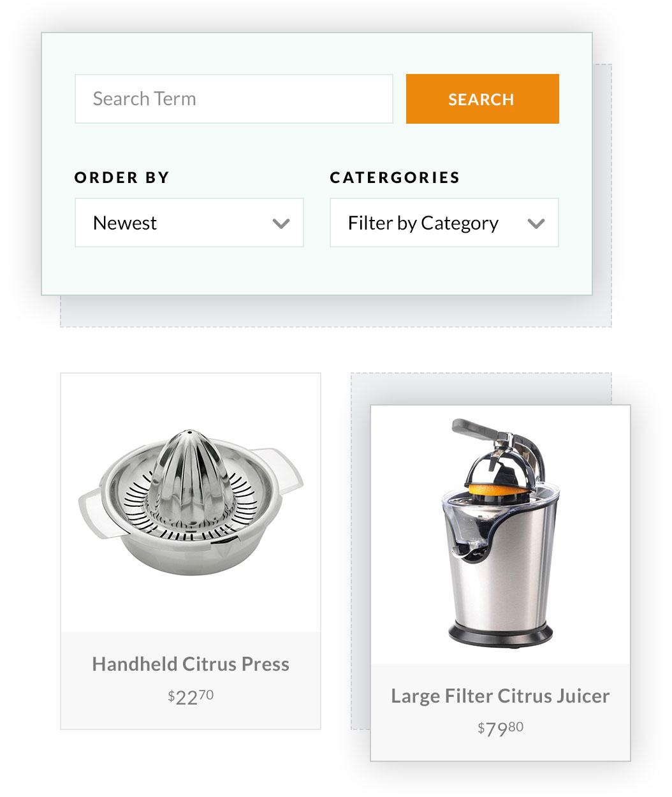Click the CATERGORIES heading label
This screenshot has height=797, width=672.
(395, 177)
